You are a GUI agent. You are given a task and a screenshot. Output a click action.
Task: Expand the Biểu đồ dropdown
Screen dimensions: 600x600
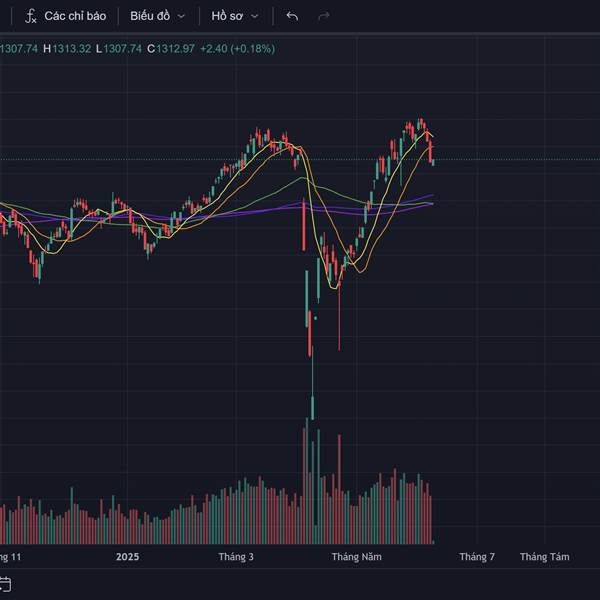coord(158,16)
